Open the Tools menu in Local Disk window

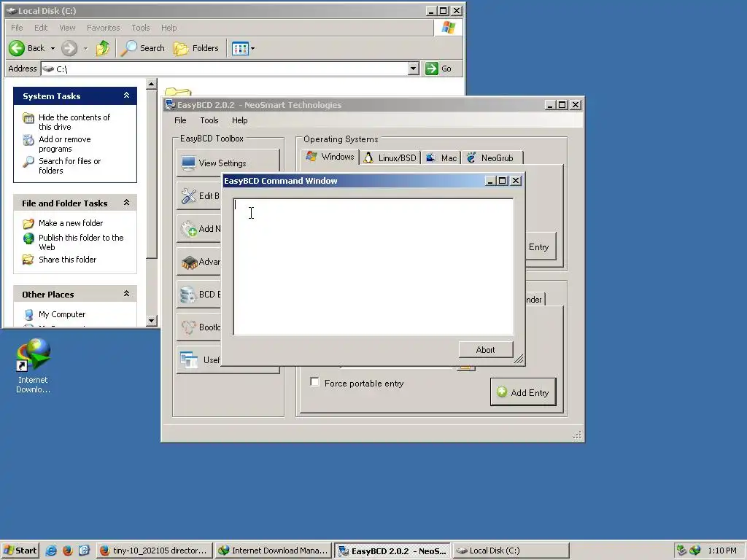(141, 28)
